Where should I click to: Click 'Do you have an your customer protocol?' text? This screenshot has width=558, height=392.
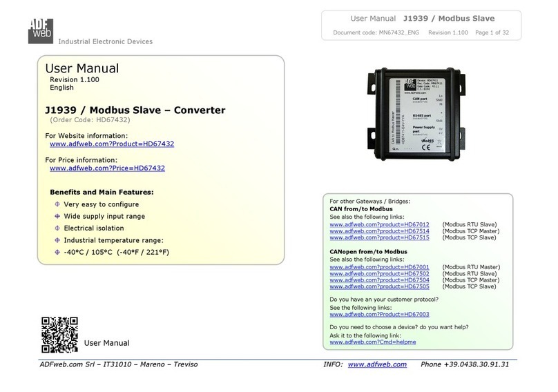point(384,300)
